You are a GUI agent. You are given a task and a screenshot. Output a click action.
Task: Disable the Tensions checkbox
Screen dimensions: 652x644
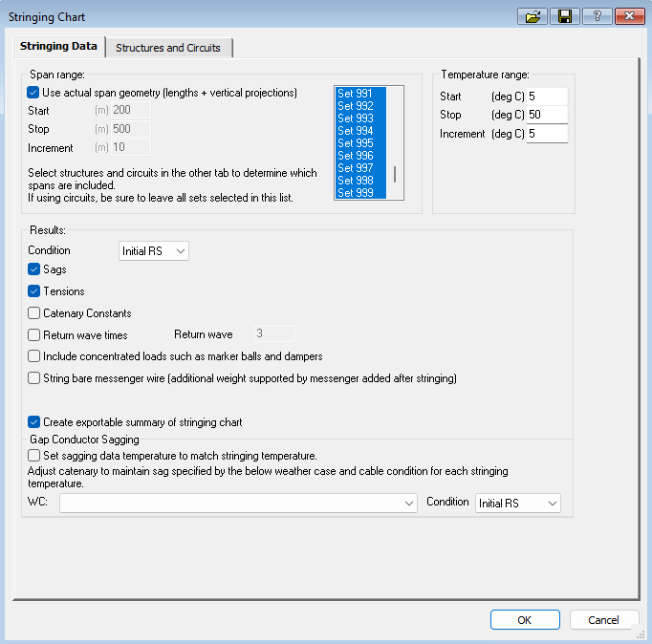click(34, 291)
